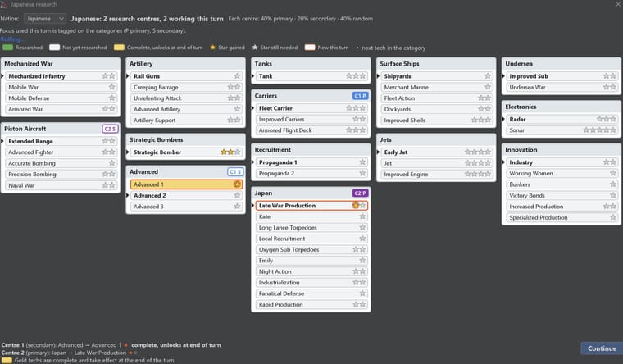Click the white Not yet researched legend swatch
Viewport: 623px width, 364px height.
click(x=54, y=48)
